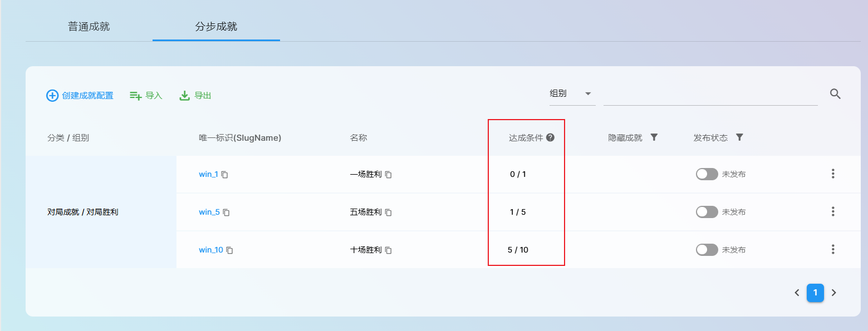The height and width of the screenshot is (331, 868).
Task: Copy the win_5 slug name
Action: 227,213
